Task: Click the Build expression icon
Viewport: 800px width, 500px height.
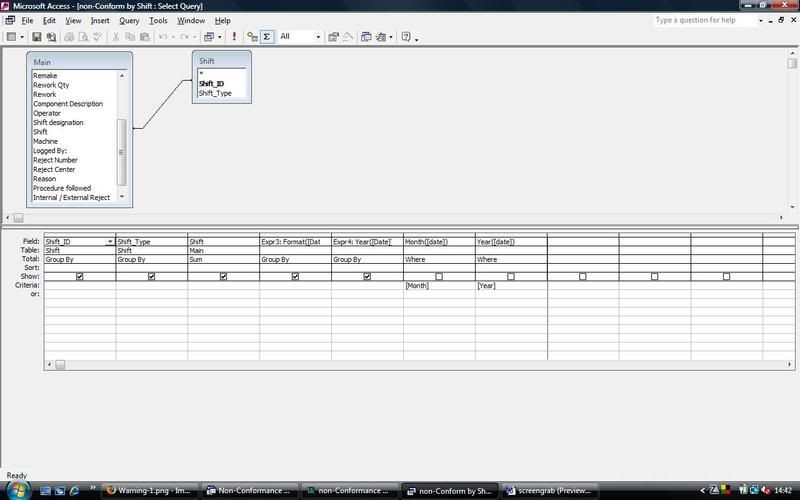Action: click(348, 37)
